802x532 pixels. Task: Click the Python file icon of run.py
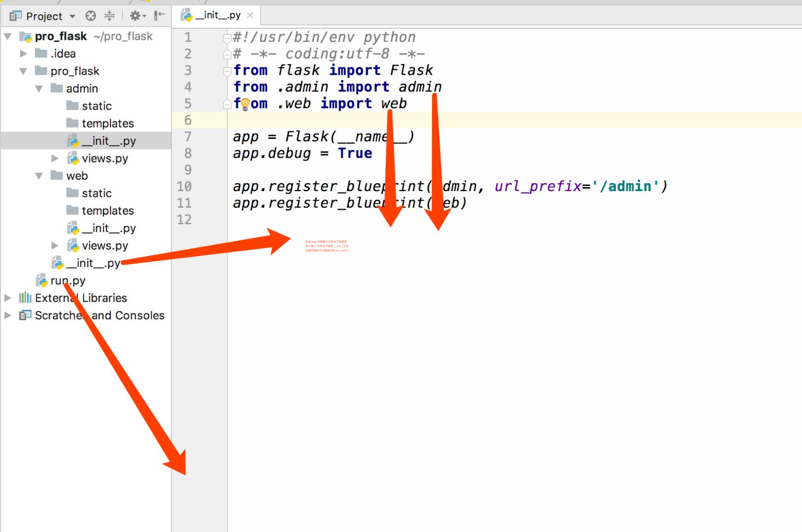(41, 281)
